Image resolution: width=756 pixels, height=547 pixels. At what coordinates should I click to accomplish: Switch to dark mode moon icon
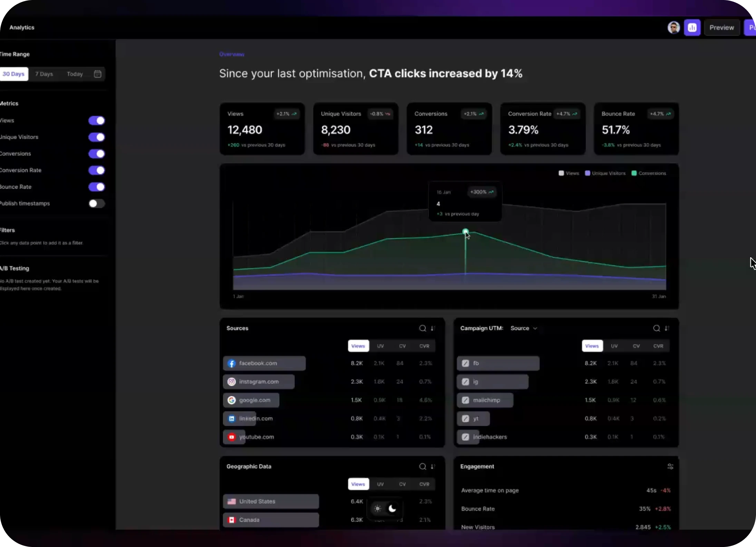pos(392,508)
